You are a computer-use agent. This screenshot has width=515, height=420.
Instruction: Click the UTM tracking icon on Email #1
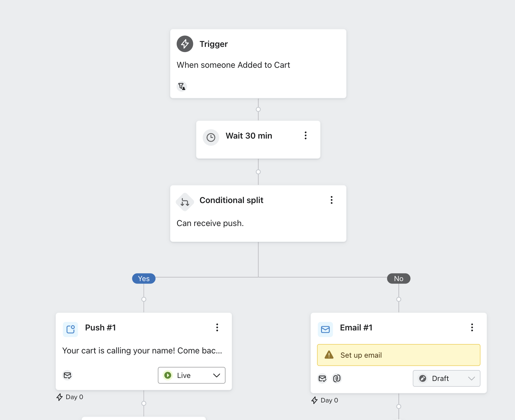337,379
